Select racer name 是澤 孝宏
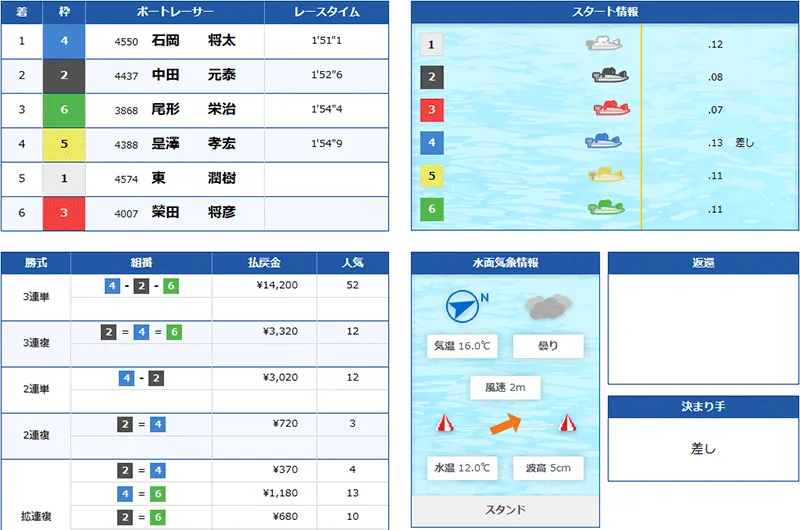 pyautogui.click(x=193, y=144)
